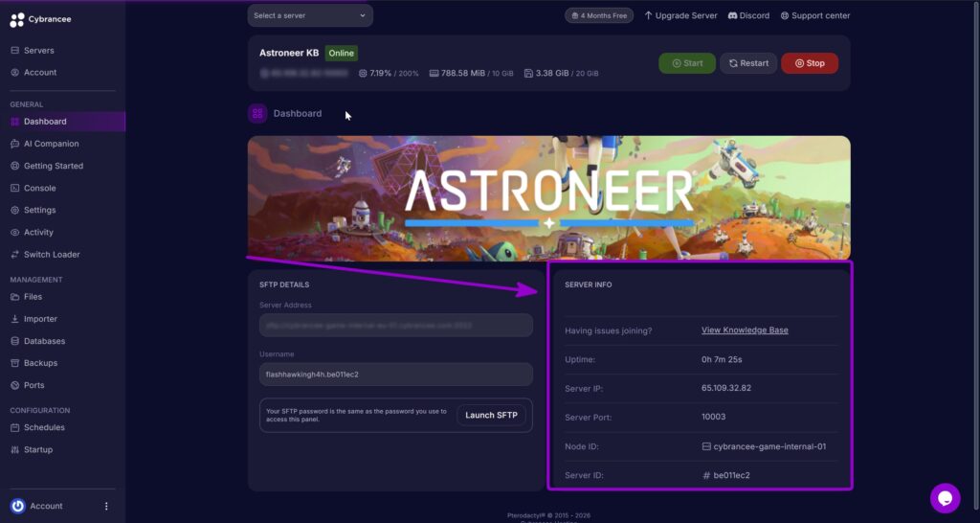Click the Online status badge

[342, 54]
